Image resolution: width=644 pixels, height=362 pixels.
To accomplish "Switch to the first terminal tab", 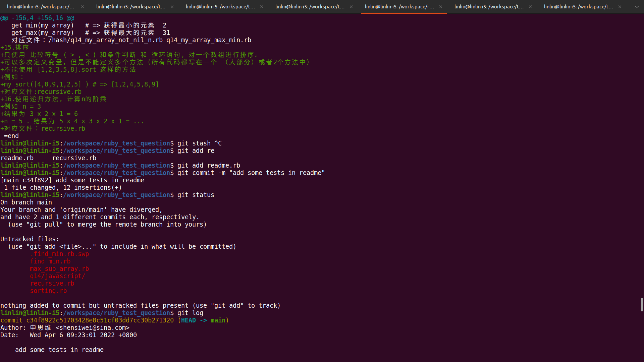I will click(41, 7).
